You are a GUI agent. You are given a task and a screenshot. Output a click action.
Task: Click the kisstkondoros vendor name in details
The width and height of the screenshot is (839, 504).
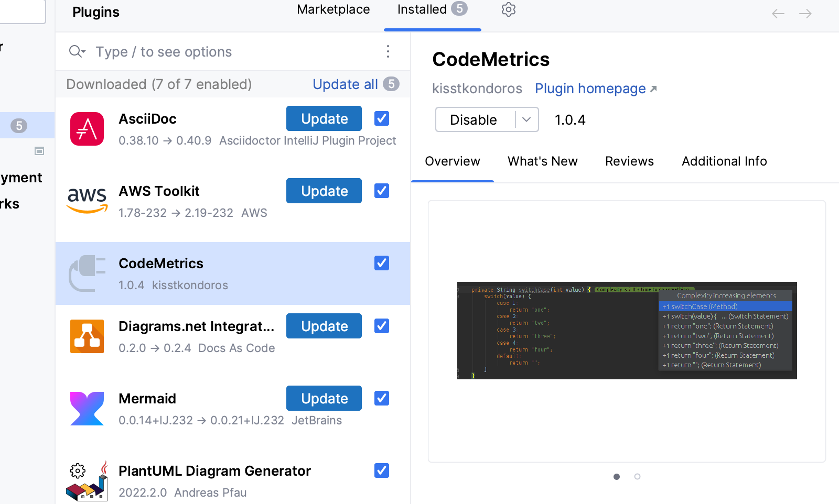477,89
